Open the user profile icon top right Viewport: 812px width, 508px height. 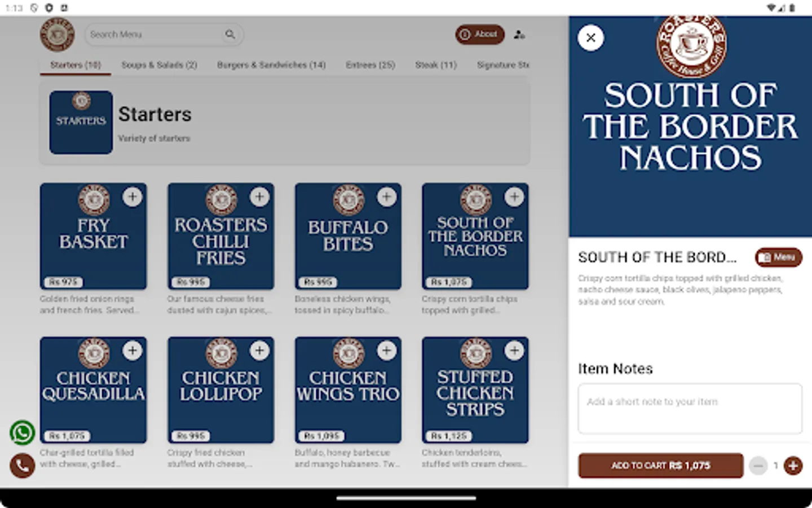(519, 34)
